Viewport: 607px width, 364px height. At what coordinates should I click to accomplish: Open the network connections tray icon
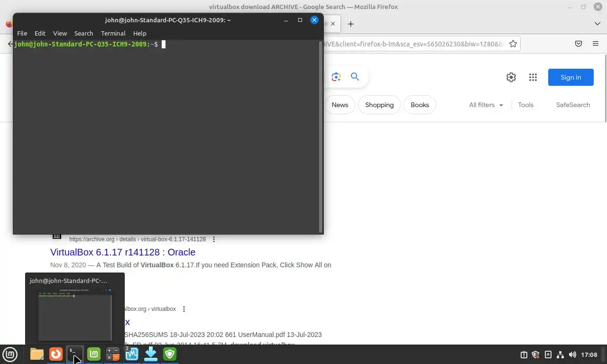(x=560, y=355)
